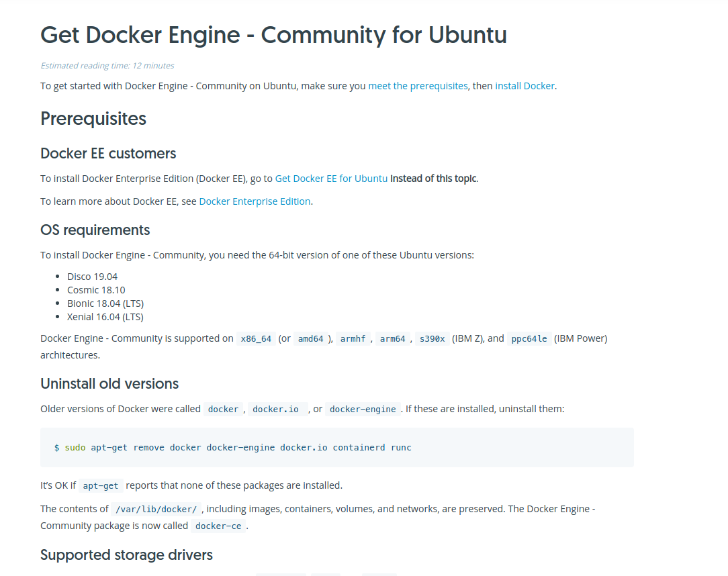
Task: Open the 'Docker Enterprise Edition' link
Action: pyautogui.click(x=255, y=201)
